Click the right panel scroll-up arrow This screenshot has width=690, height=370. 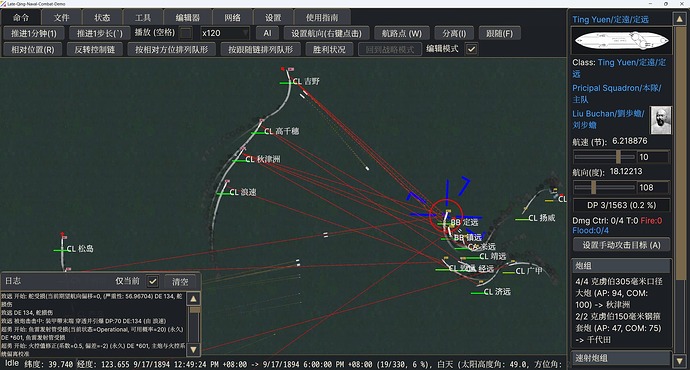pyautogui.click(x=679, y=19)
